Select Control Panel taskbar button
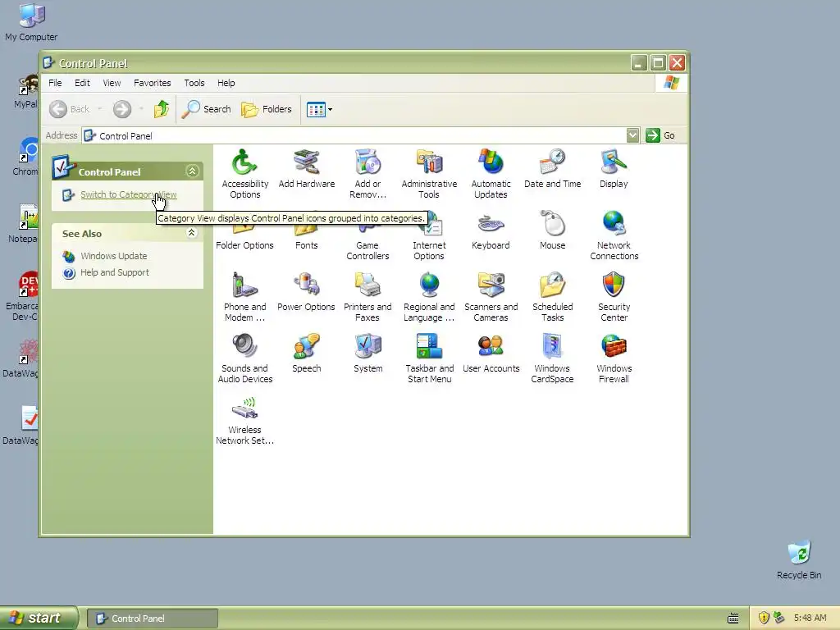The height and width of the screenshot is (630, 840). click(x=152, y=619)
